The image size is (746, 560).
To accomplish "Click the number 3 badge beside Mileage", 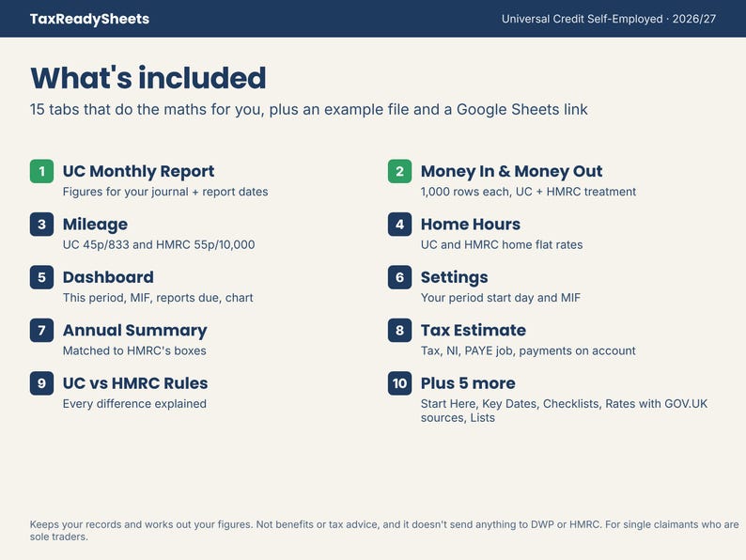I will pos(42,225).
